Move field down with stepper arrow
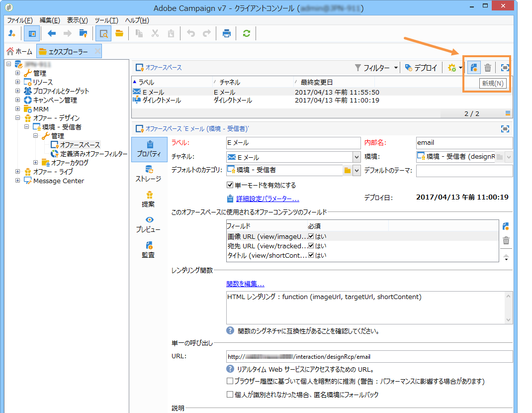Image resolution: width=532 pixels, height=413 pixels. 506,260
